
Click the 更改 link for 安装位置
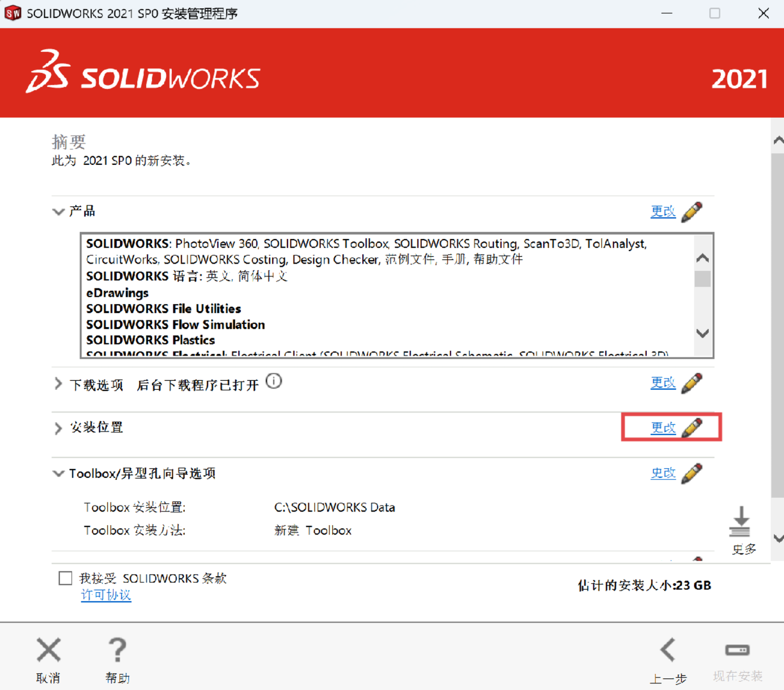tap(663, 428)
